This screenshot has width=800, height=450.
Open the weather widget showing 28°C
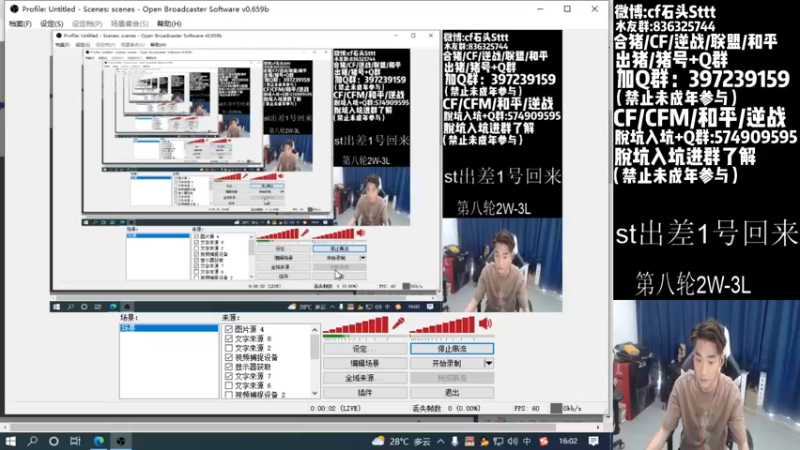(x=401, y=441)
